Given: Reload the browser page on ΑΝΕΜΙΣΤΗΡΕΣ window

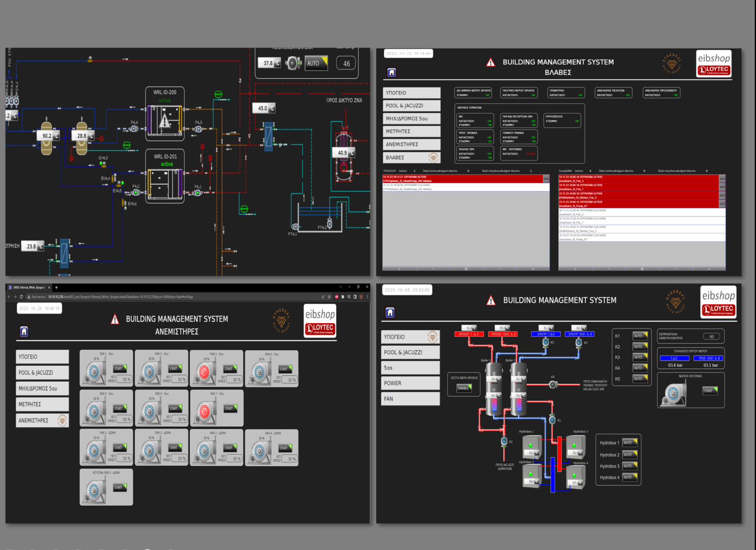Looking at the screenshot, I should (21, 297).
